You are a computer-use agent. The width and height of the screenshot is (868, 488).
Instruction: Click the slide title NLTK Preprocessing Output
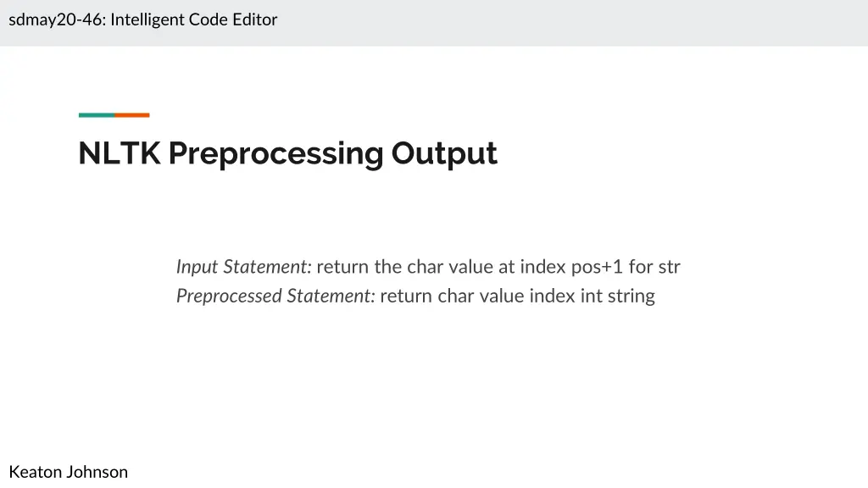point(287,153)
